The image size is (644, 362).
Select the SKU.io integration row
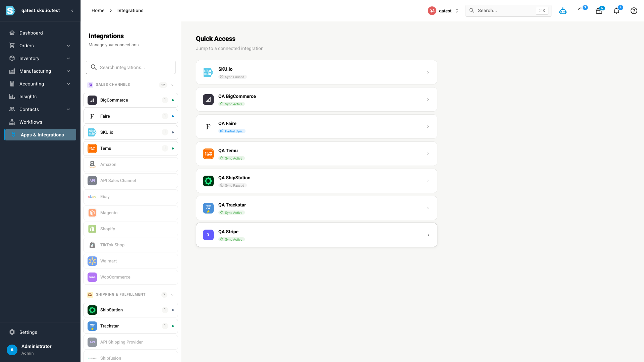click(x=130, y=132)
